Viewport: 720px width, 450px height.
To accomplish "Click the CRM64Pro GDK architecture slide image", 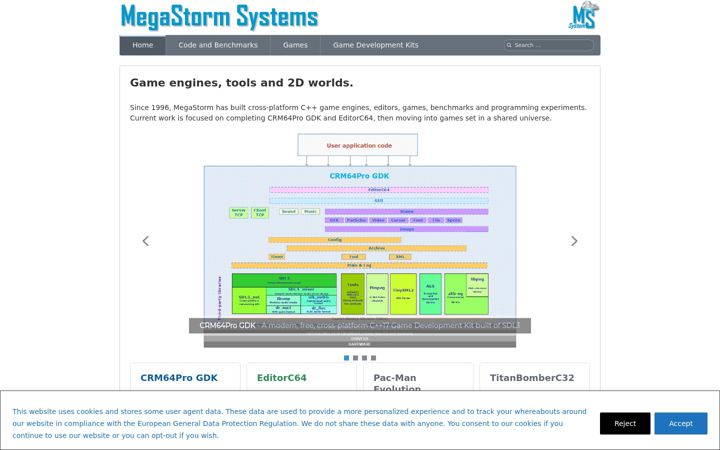I will [x=360, y=240].
